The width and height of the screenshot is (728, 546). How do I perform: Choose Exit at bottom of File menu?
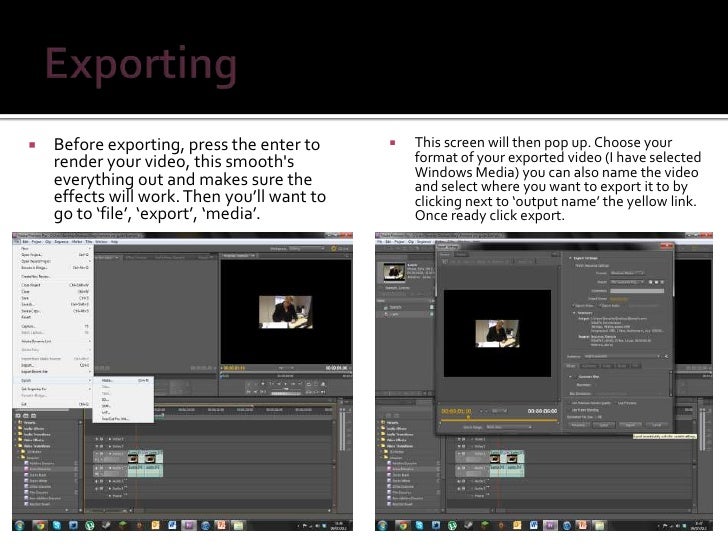[53, 404]
